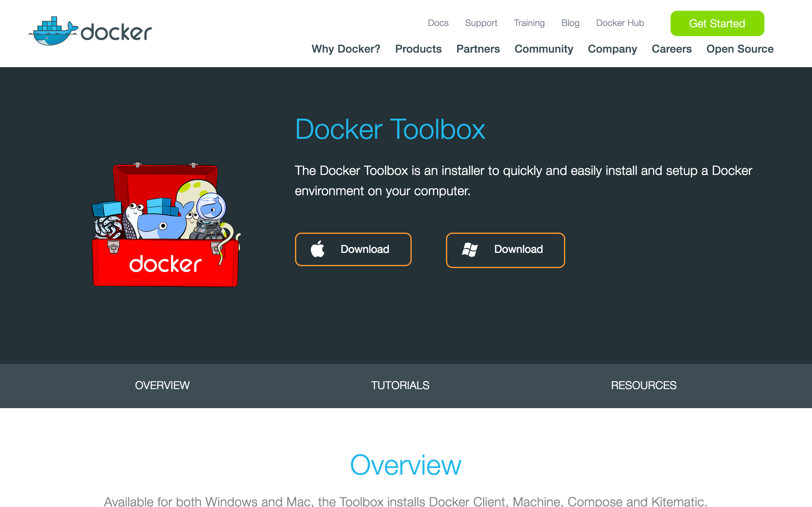The image size is (812, 507).
Task: Go to the Careers page
Action: [671, 49]
